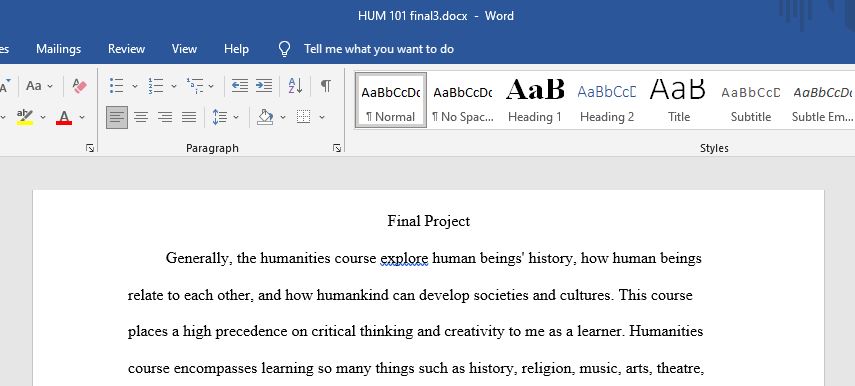The image size is (855, 386).
Task: Open Paragraph Settings dialog launcher
Action: [x=337, y=148]
